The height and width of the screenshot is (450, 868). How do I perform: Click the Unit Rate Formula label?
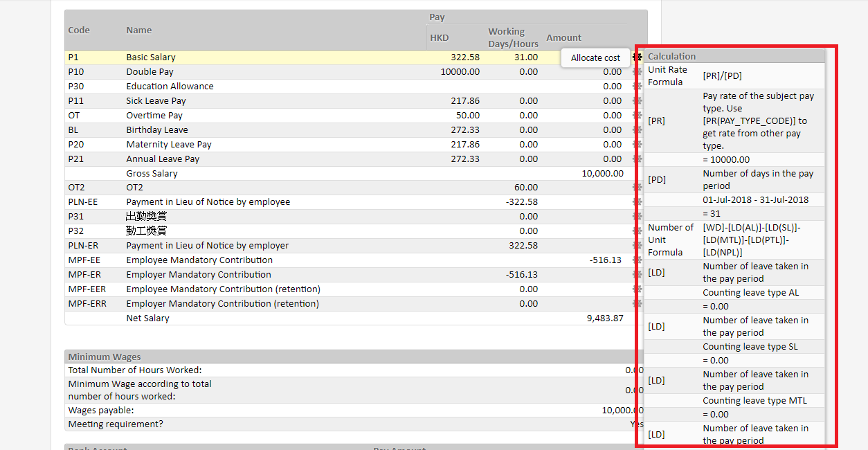point(667,76)
